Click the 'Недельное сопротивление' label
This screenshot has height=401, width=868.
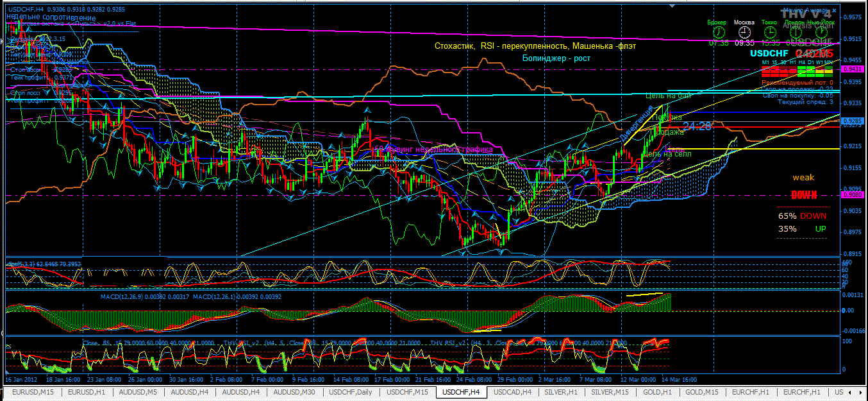coord(51,17)
